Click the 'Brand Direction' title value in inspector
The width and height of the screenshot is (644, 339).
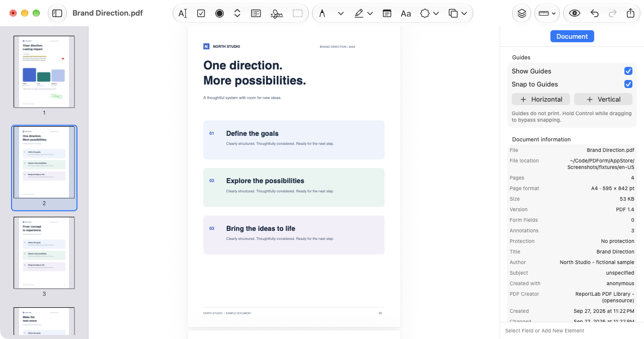pyautogui.click(x=615, y=252)
